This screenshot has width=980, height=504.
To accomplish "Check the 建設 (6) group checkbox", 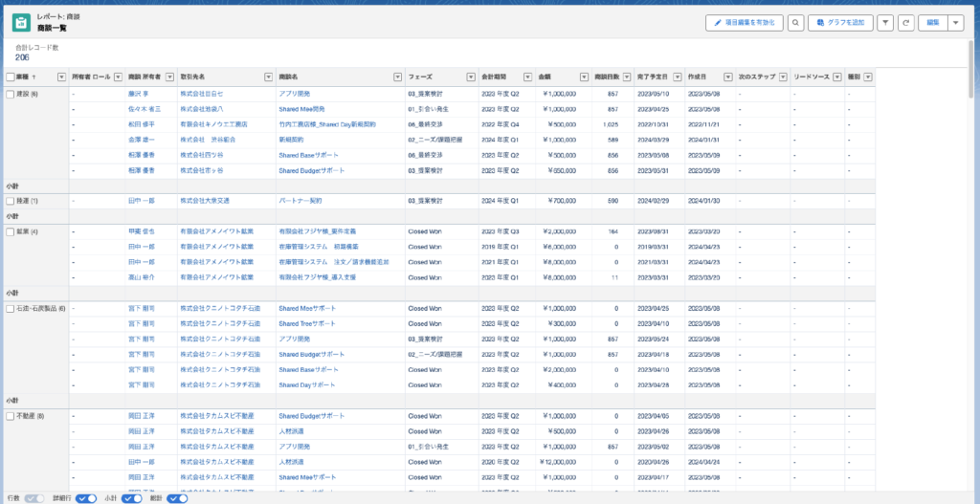I will tap(10, 94).
